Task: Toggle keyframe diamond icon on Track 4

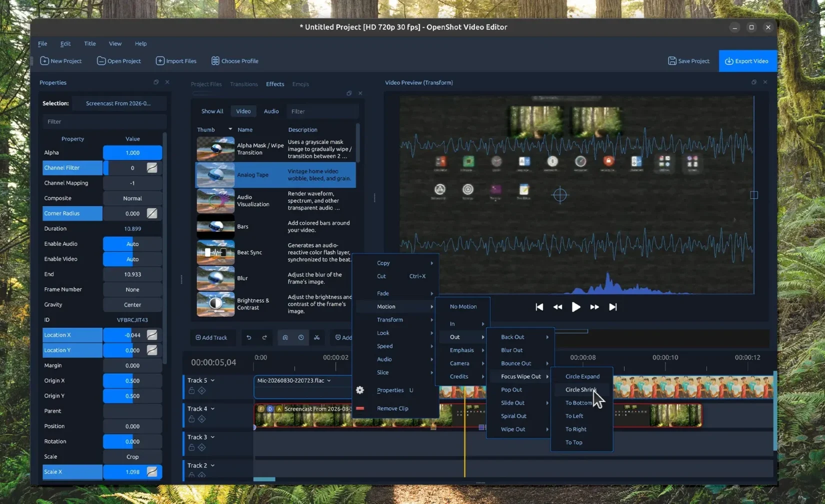Action: 202,419
